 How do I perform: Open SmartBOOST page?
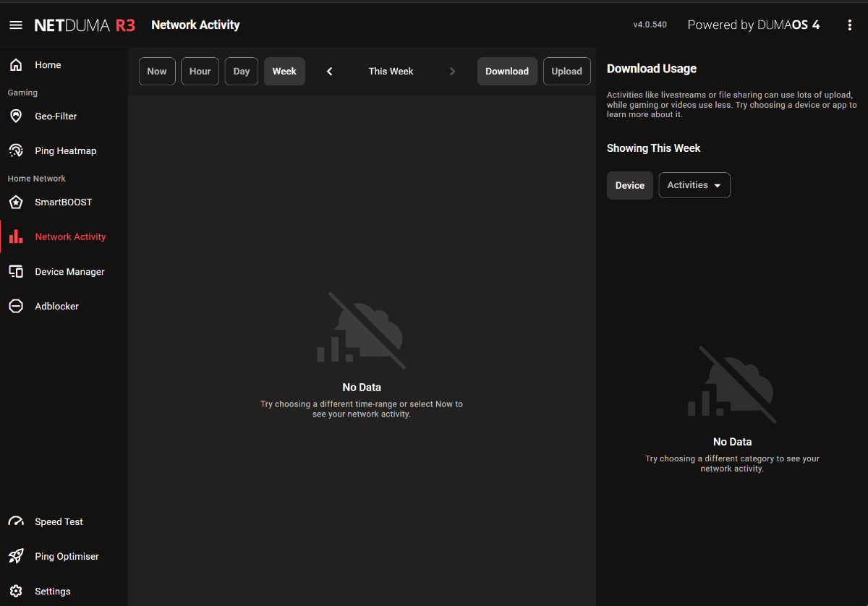[64, 202]
